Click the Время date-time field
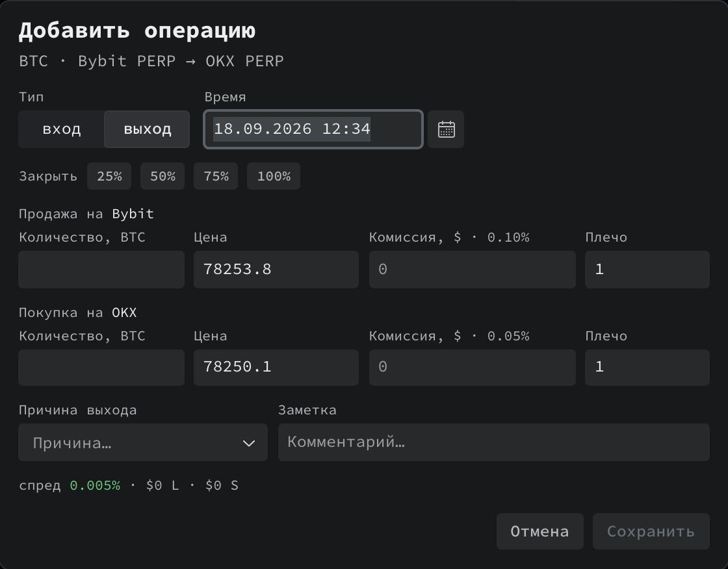 point(313,129)
